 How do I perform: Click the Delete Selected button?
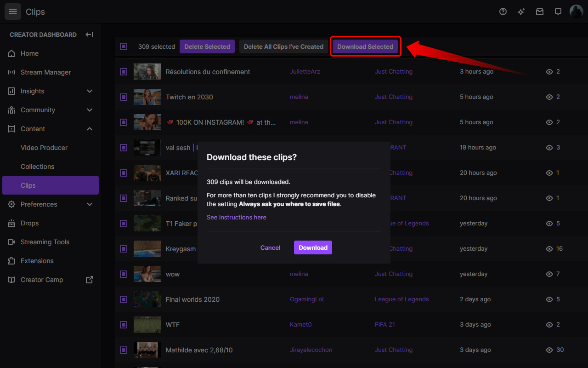207,46
